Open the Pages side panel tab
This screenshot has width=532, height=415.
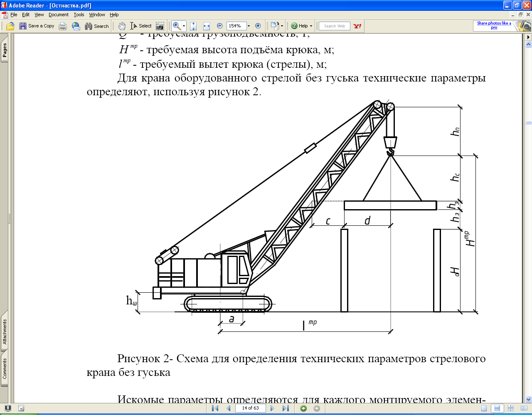(x=5, y=50)
